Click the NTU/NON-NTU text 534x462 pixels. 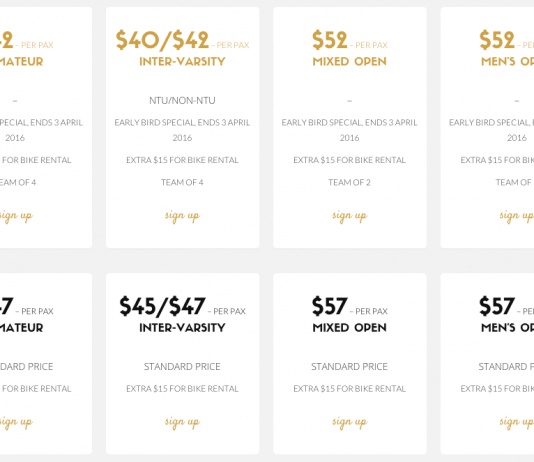182,100
